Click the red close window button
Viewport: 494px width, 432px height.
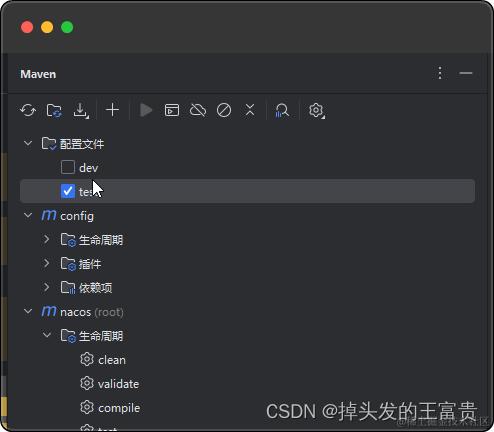point(27,27)
